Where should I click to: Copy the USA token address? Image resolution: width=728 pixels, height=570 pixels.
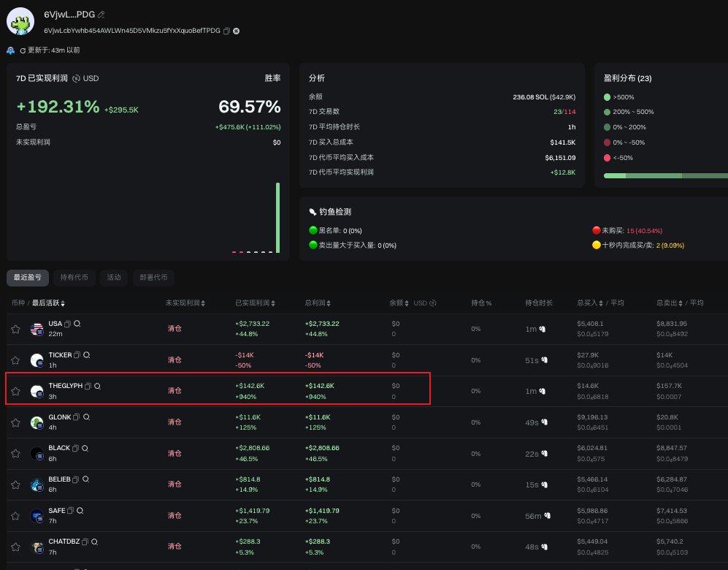68,324
